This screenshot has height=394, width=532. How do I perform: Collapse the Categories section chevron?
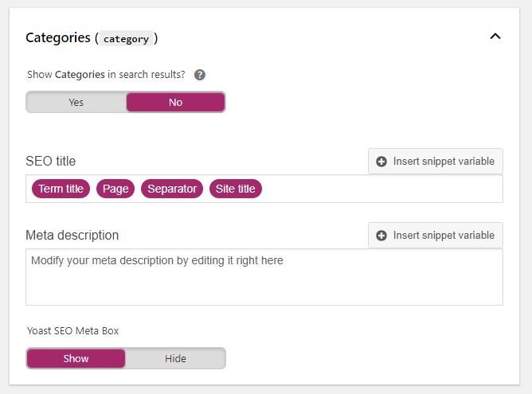pyautogui.click(x=495, y=37)
